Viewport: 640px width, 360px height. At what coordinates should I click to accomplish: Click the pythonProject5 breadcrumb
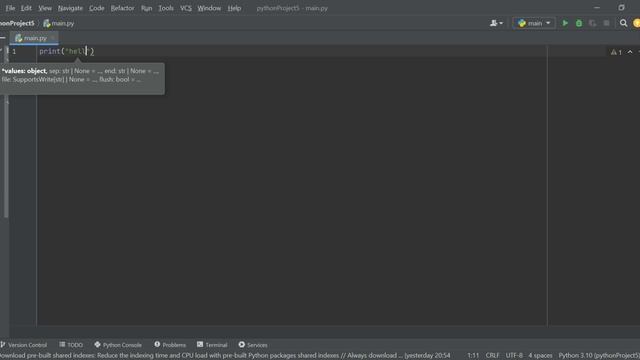coord(17,23)
